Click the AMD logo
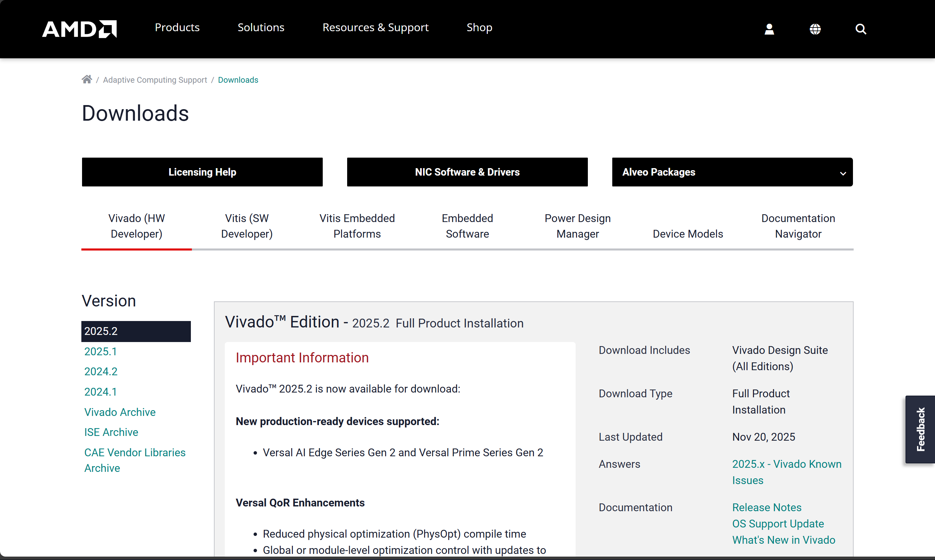The width and height of the screenshot is (935, 560). [79, 29]
